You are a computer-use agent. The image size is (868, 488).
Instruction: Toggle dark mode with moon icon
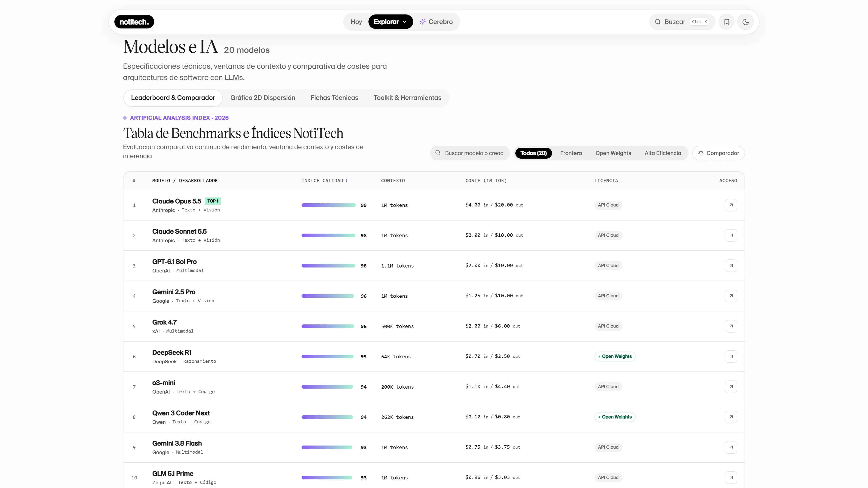point(745,22)
